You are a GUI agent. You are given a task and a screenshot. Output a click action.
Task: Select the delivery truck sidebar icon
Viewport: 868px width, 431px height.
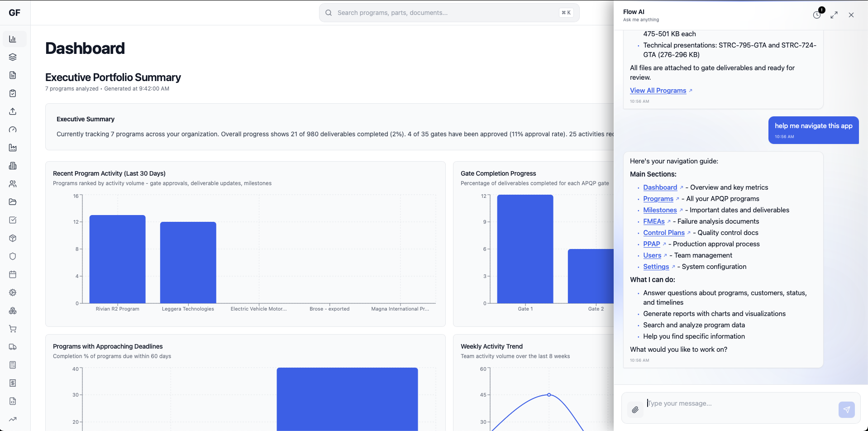pos(13,347)
